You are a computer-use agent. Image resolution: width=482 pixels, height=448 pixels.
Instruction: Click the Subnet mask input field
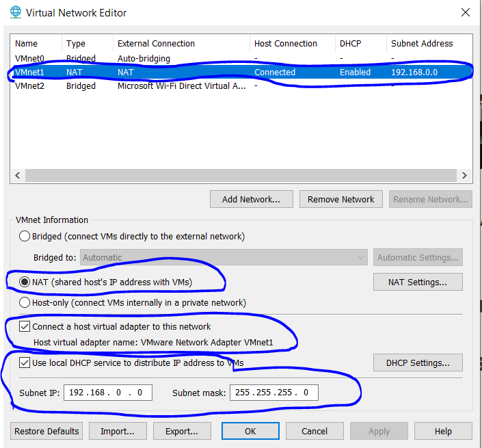pos(274,393)
